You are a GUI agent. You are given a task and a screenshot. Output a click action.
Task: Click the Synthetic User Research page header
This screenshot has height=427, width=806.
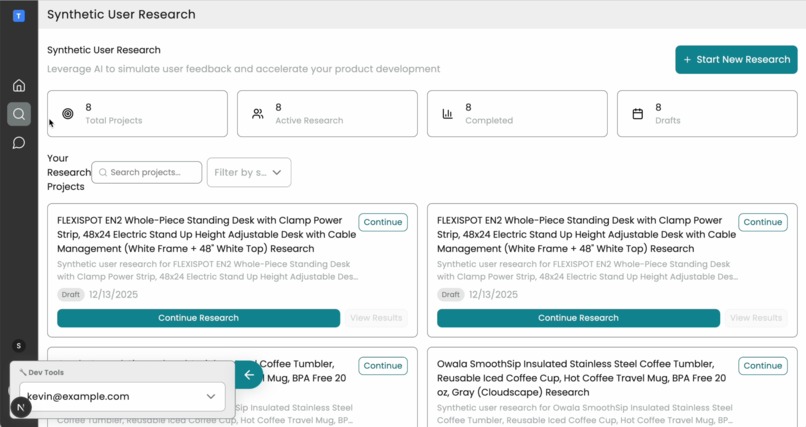coord(121,14)
